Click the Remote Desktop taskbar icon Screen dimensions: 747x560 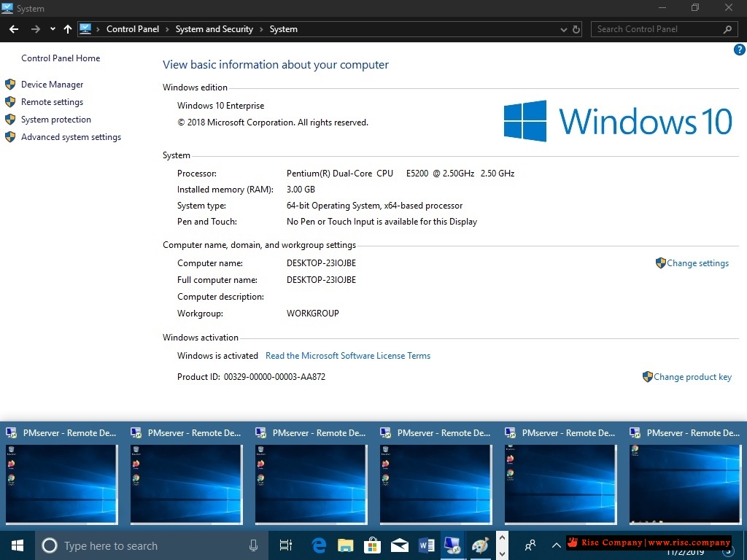point(452,545)
